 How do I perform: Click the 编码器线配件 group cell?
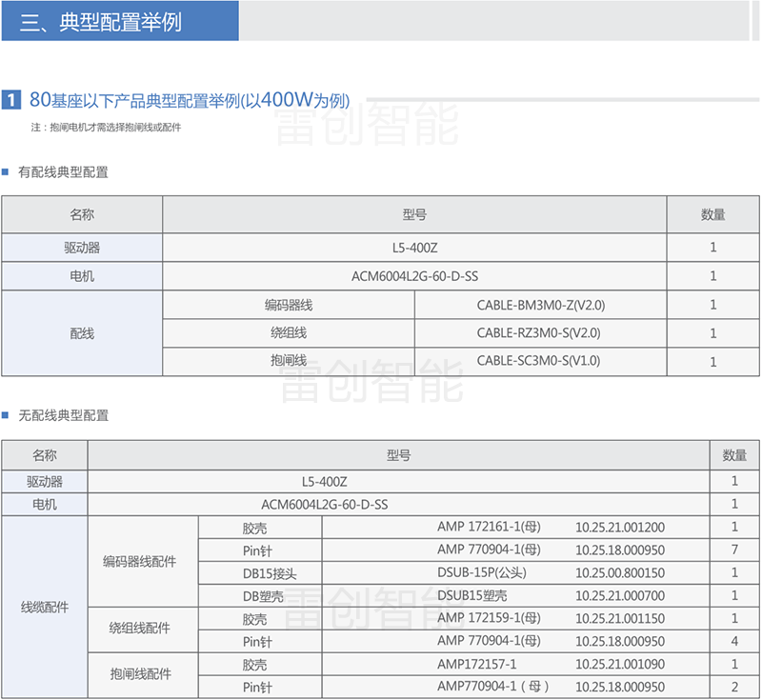coord(142,561)
